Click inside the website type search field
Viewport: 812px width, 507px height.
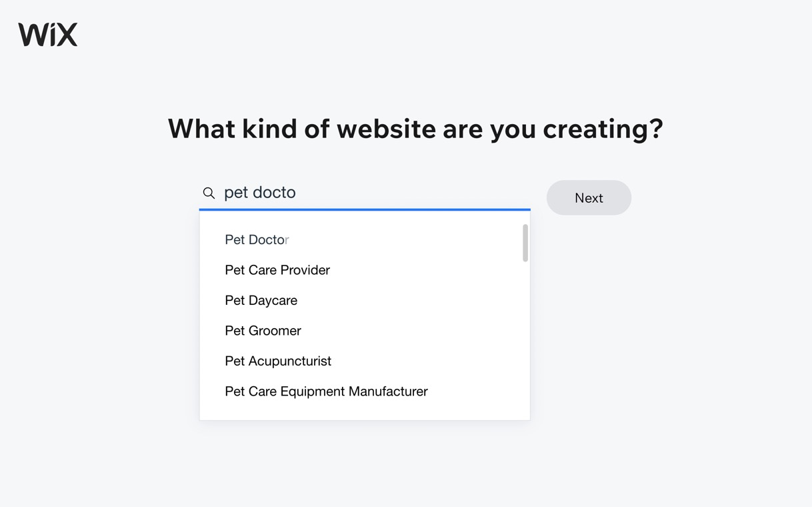pyautogui.click(x=333, y=192)
